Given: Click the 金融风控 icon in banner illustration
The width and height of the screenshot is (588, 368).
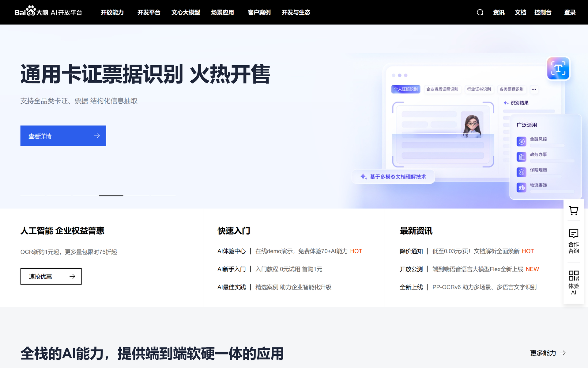Looking at the screenshot, I should [x=521, y=141].
